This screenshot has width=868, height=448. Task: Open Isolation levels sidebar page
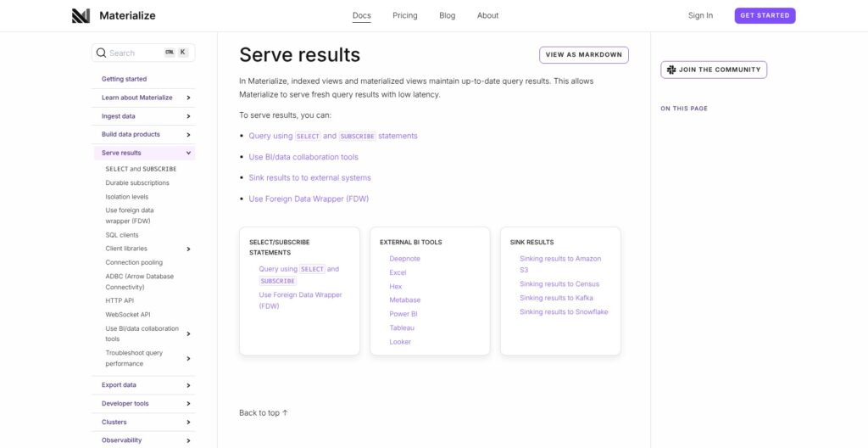(127, 197)
